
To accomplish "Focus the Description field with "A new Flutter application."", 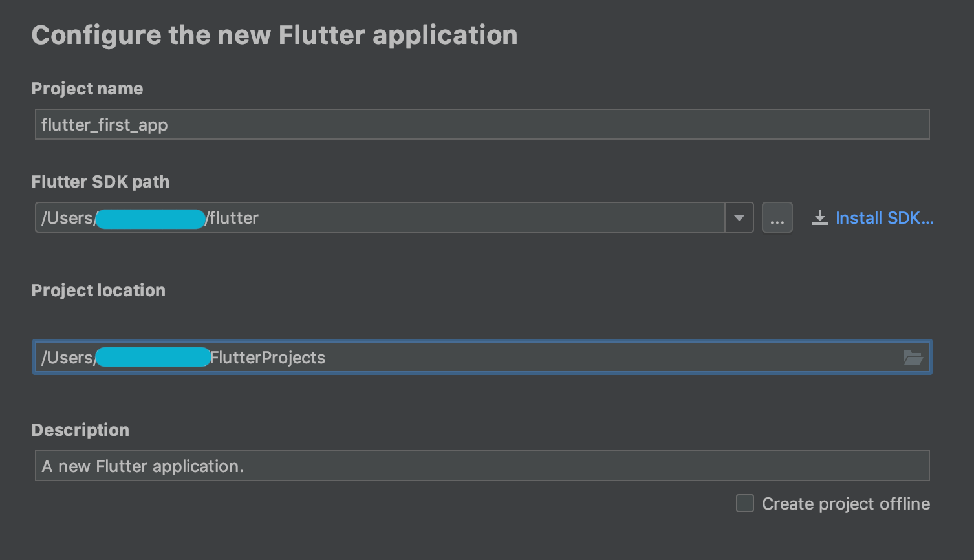I will [x=482, y=466].
